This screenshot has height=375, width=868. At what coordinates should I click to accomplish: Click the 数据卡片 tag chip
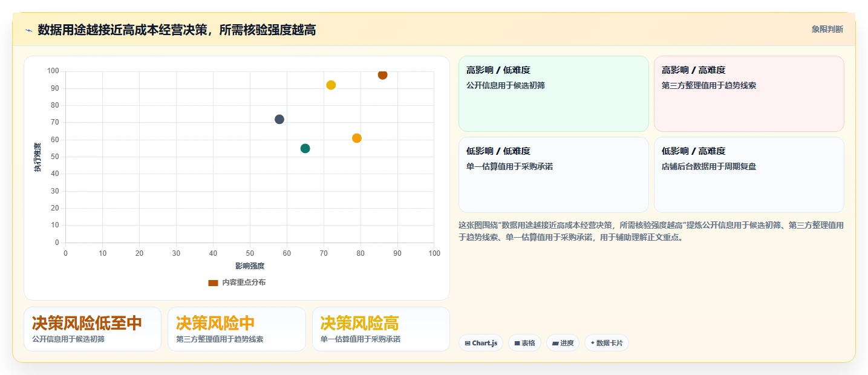tap(607, 343)
